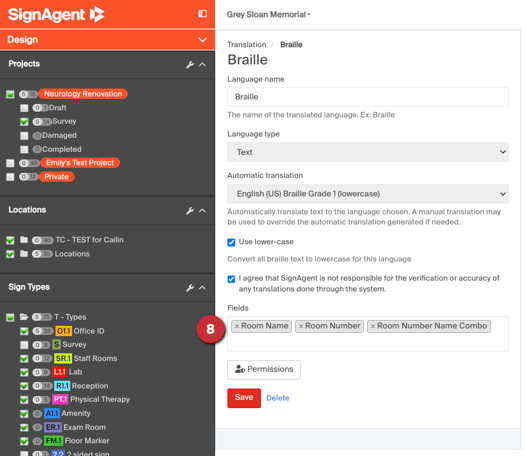Click the count badge beside Neurology Renovation
The height and width of the screenshot is (456, 526).
click(28, 94)
